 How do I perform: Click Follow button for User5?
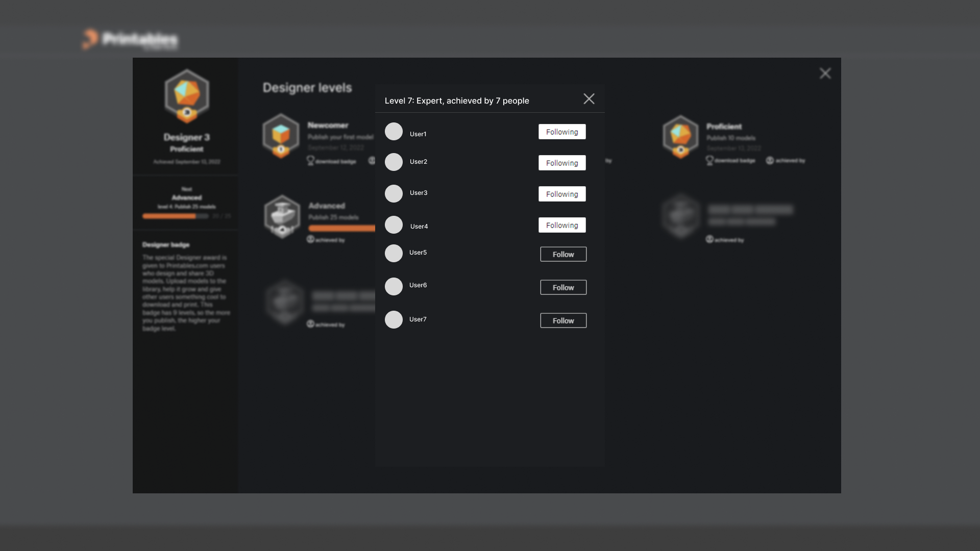[x=563, y=254]
